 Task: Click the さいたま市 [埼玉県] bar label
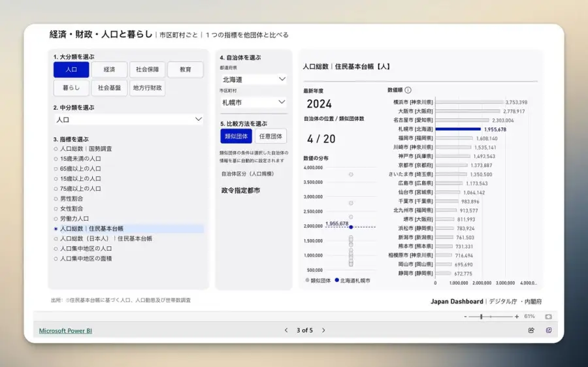pos(411,174)
